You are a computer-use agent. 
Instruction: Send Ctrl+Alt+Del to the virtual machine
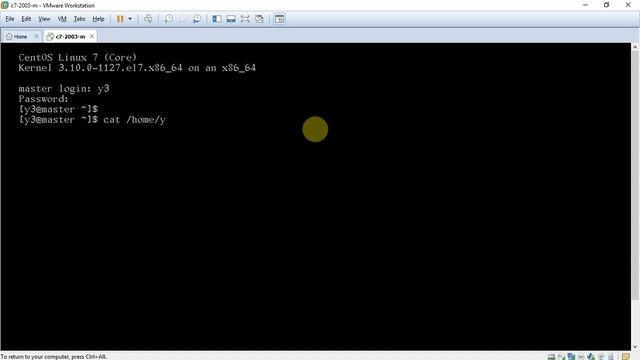pyautogui.click(x=148, y=19)
